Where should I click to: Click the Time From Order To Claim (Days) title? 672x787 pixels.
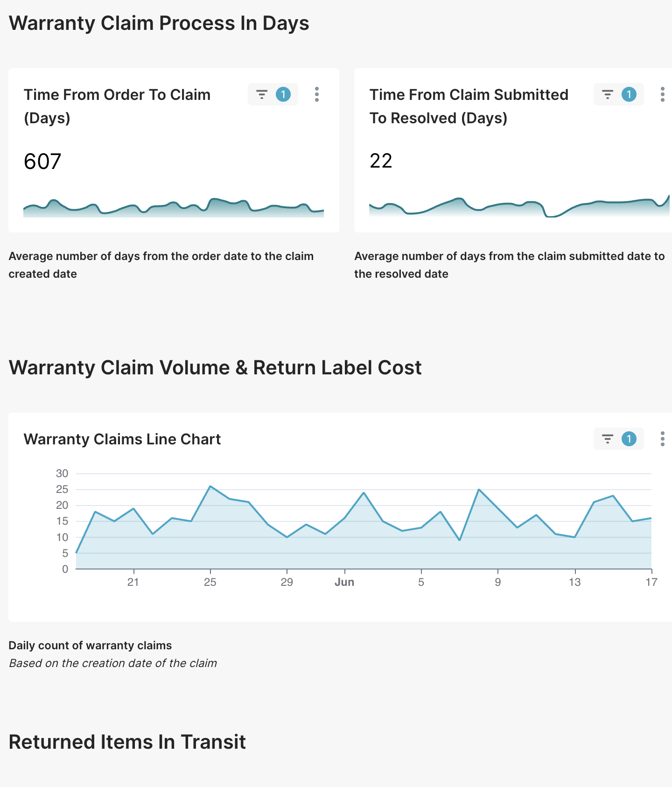click(x=117, y=106)
